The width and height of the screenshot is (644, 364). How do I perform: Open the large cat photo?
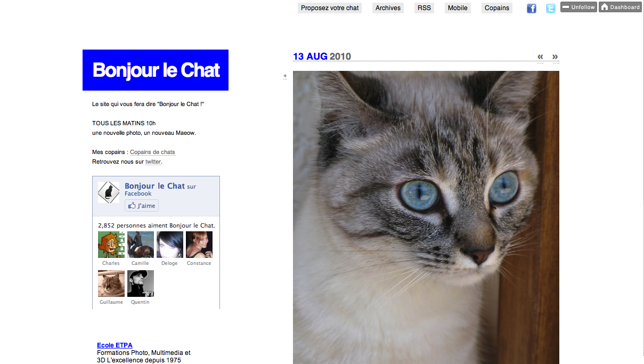(426, 217)
